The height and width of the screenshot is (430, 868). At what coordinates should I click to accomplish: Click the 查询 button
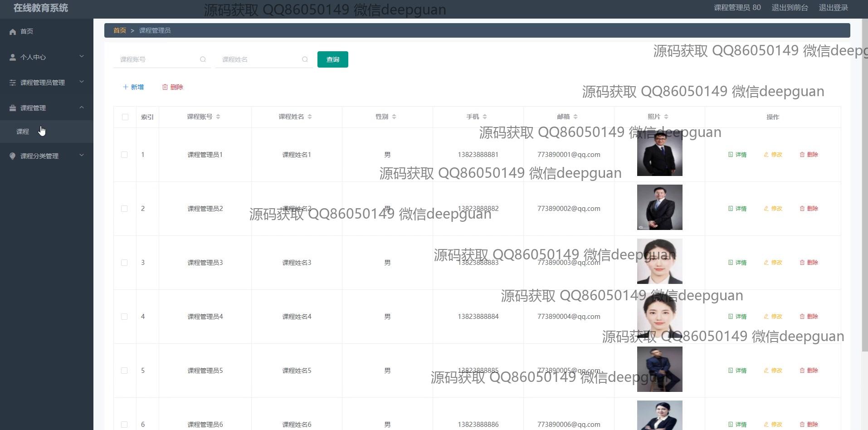click(x=333, y=59)
